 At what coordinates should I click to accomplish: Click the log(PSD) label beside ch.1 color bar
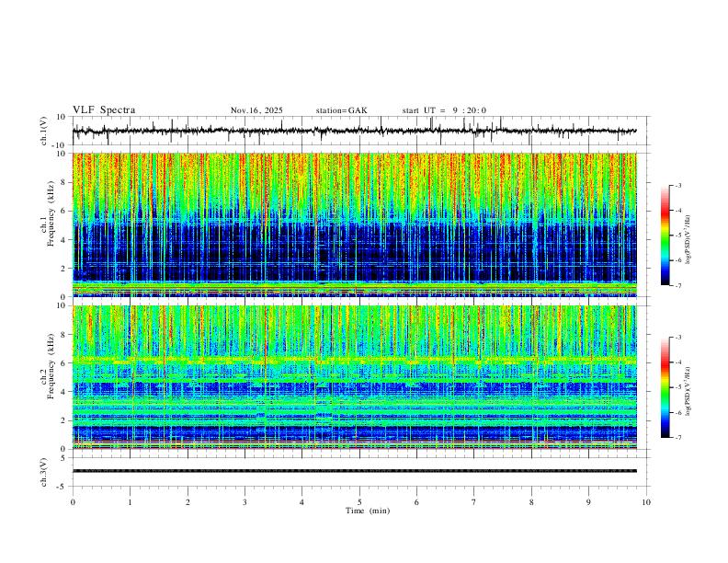click(688, 240)
